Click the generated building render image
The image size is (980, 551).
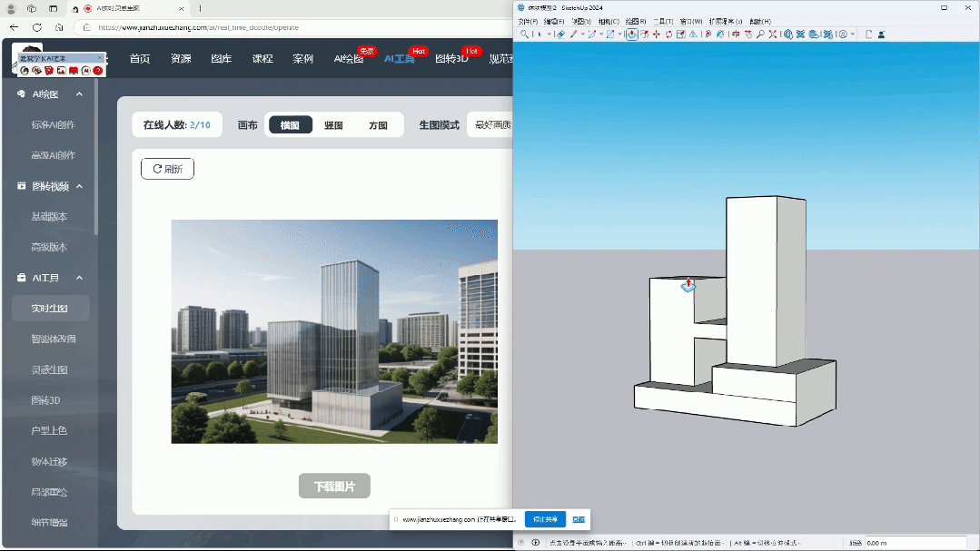[x=334, y=331]
